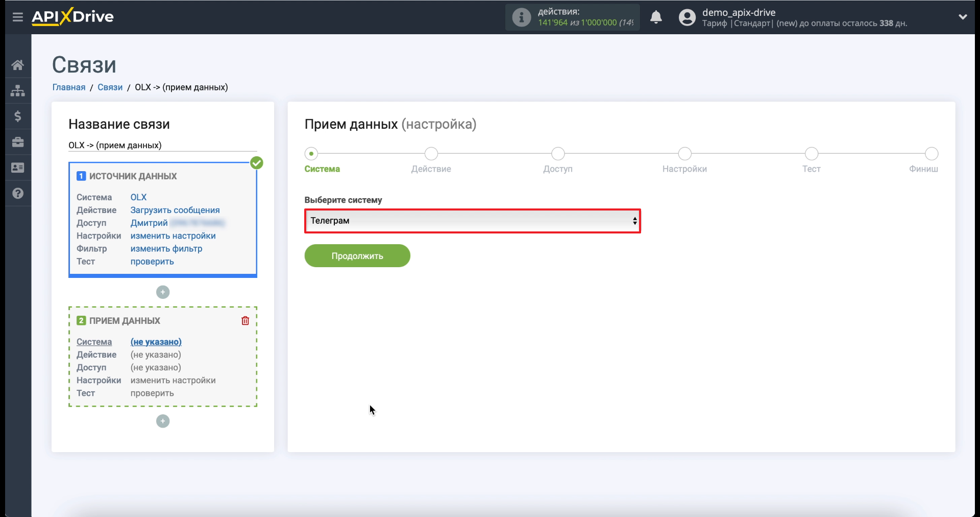Edit the connection name field
Viewport: 980px width, 517px height.
(x=163, y=146)
